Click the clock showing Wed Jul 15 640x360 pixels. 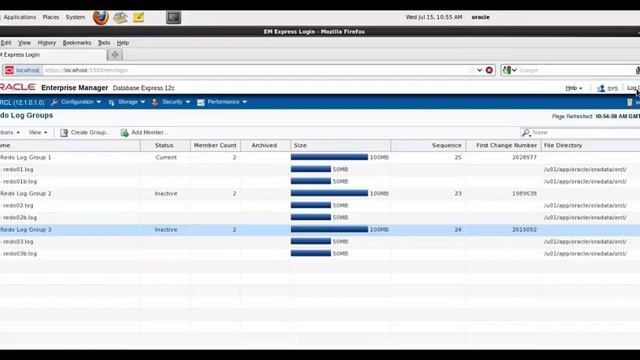click(434, 17)
